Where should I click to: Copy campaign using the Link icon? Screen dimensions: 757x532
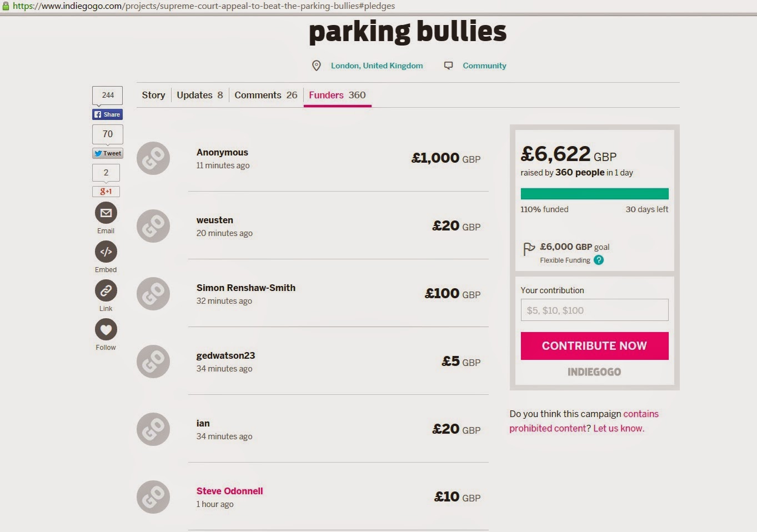[x=106, y=290]
